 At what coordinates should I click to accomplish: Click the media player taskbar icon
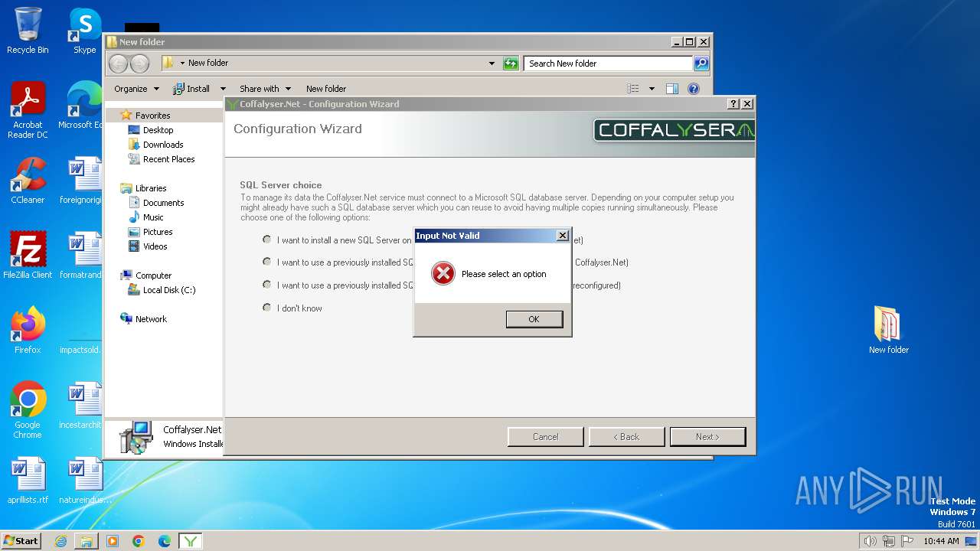113,541
